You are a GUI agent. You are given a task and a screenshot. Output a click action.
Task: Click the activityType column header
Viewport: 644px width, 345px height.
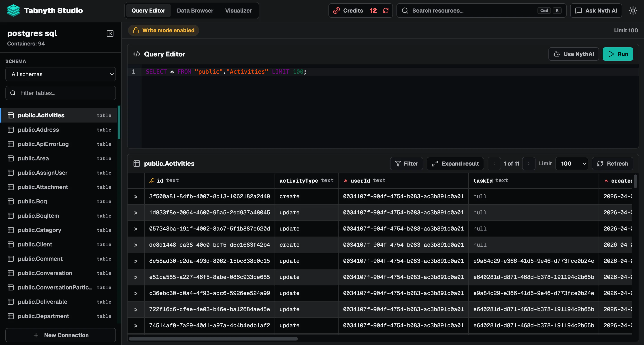coord(306,181)
